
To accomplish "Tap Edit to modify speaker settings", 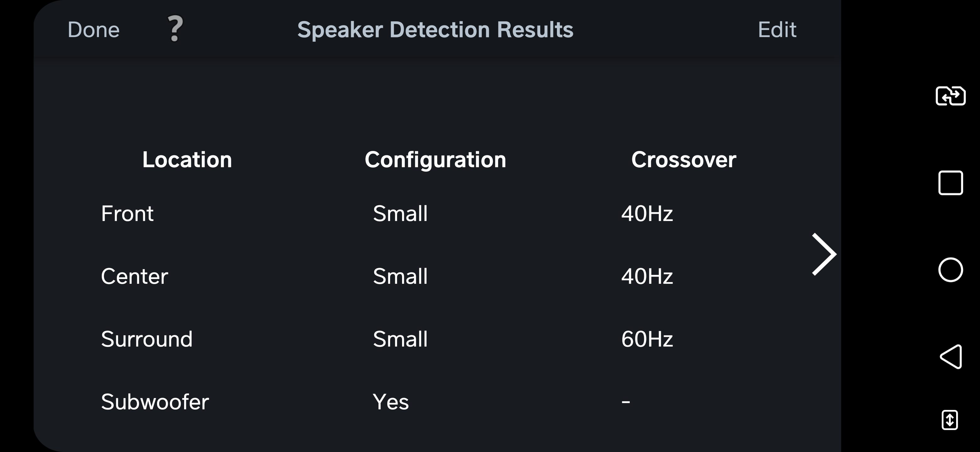I will [x=777, y=30].
